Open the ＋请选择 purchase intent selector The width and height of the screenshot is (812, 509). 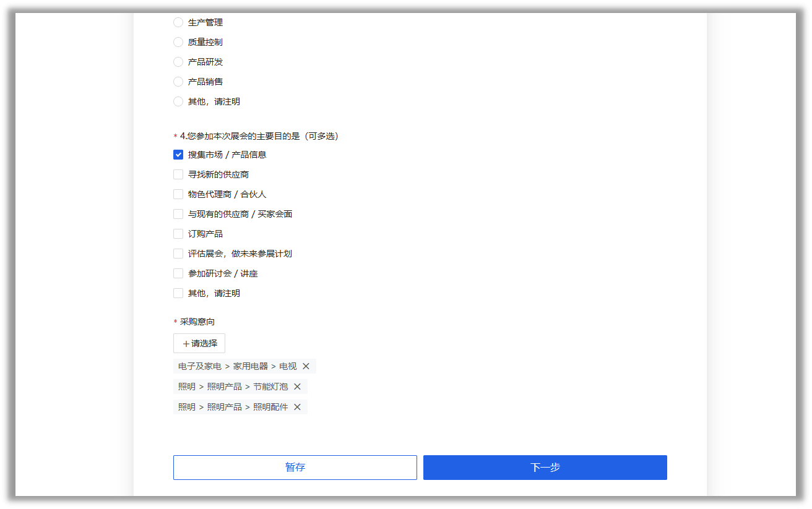click(199, 343)
